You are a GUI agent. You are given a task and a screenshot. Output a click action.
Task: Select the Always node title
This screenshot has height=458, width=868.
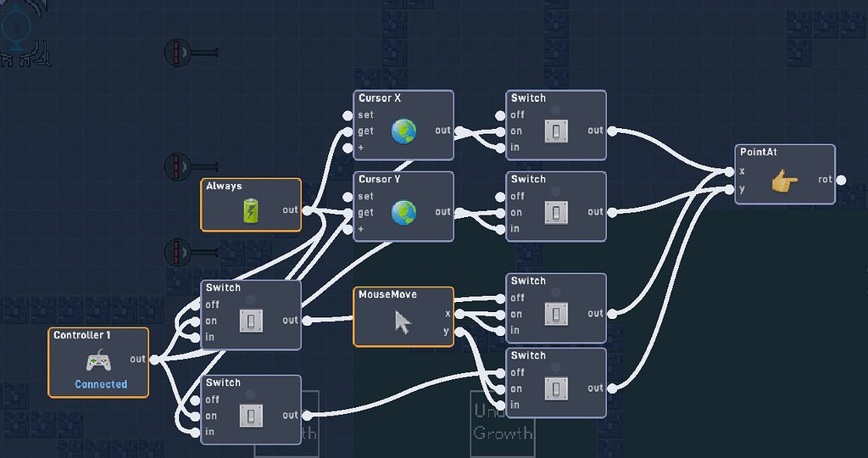coord(224,186)
